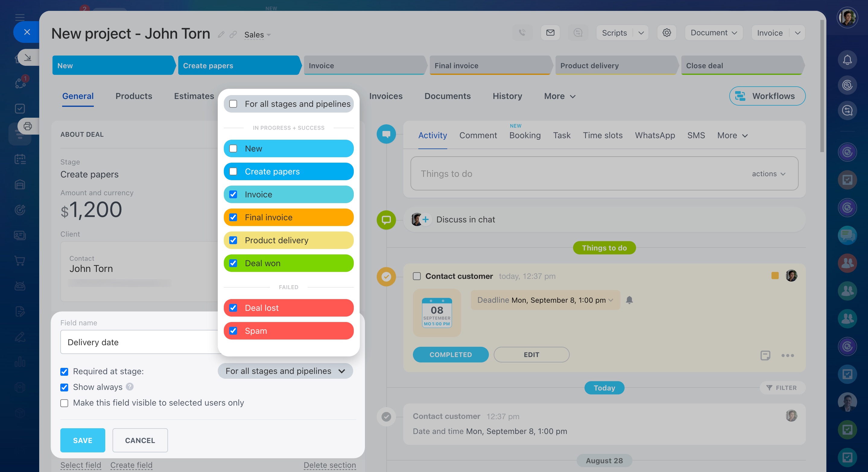Click the print icon on left edge
The width and height of the screenshot is (868, 472).
[x=28, y=126]
